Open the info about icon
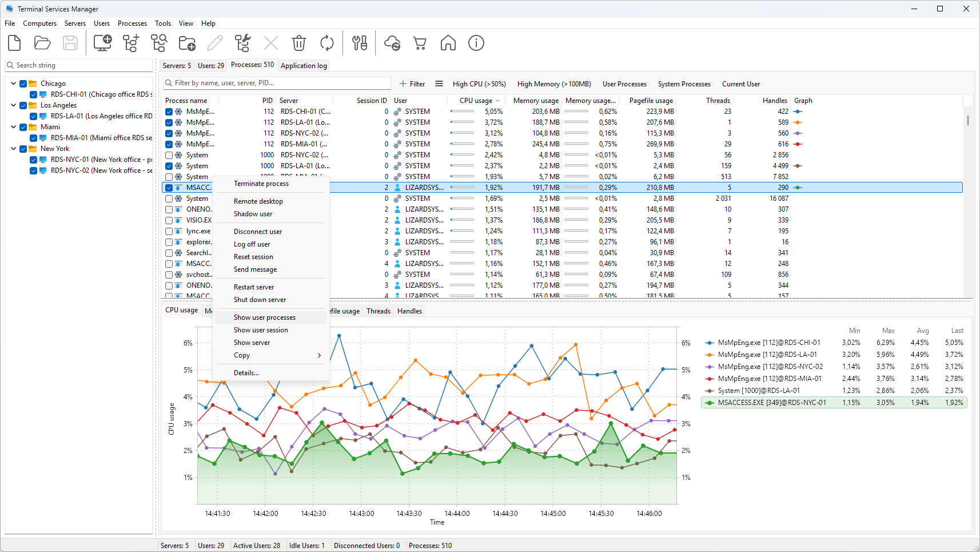This screenshot has height=552, width=980. pos(476,43)
